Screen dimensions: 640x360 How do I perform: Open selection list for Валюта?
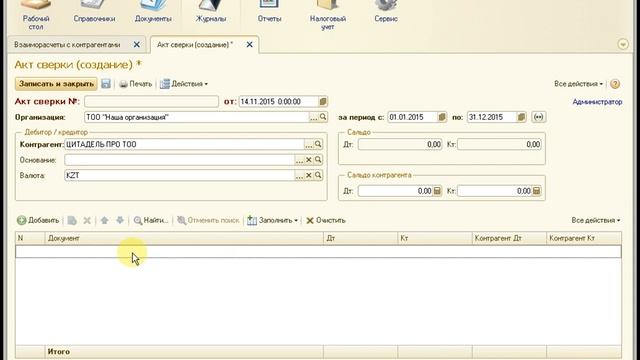(x=299, y=176)
